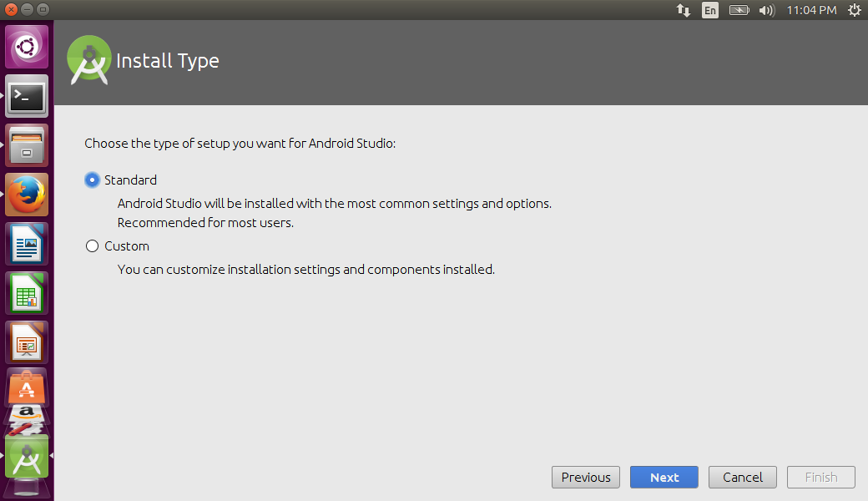
Task: Click 'Recommended for most users.' text
Action: coord(205,223)
